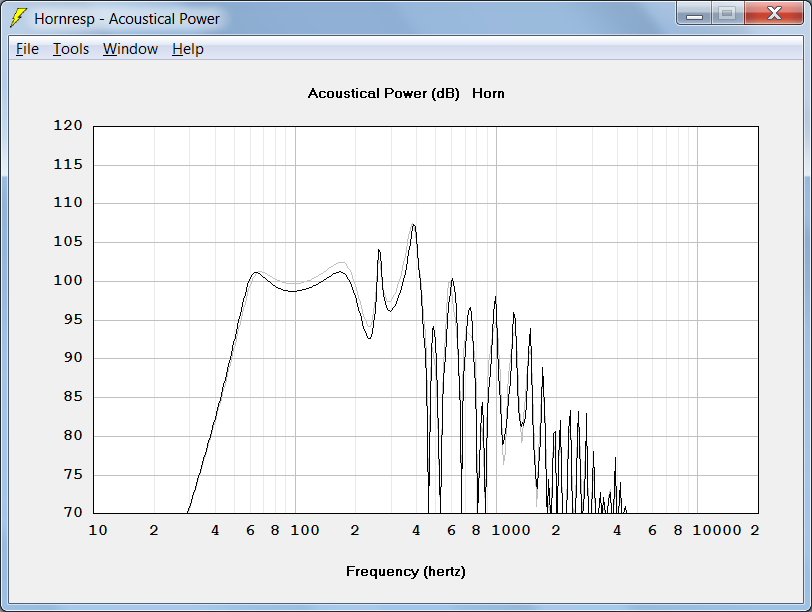The width and height of the screenshot is (812, 612).
Task: Click the 1000 label on frequency axis
Action: (511, 530)
